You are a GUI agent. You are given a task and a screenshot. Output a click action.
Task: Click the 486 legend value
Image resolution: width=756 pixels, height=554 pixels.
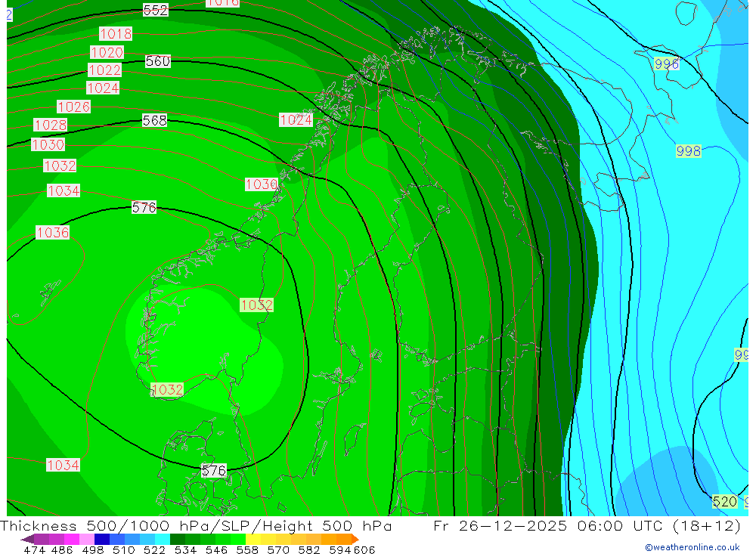(x=62, y=549)
